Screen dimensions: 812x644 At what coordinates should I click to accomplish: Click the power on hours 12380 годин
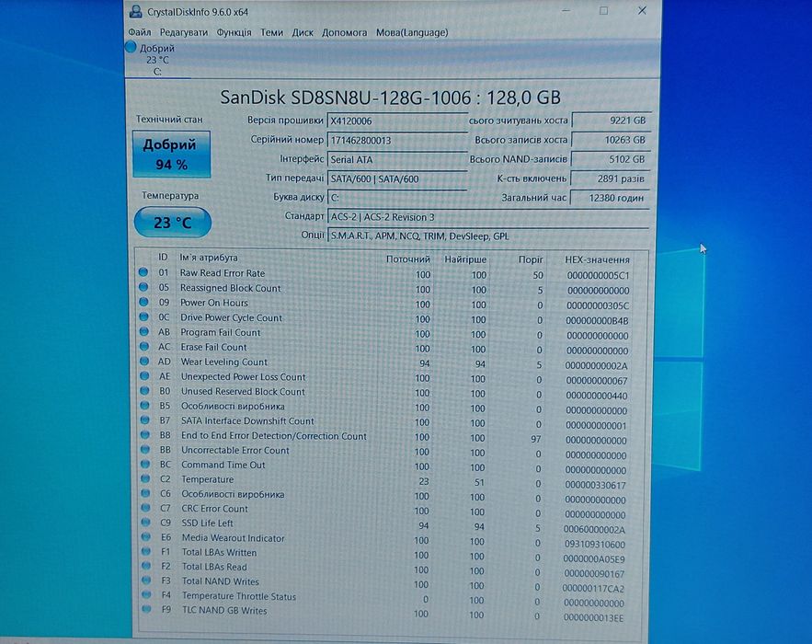tap(610, 198)
